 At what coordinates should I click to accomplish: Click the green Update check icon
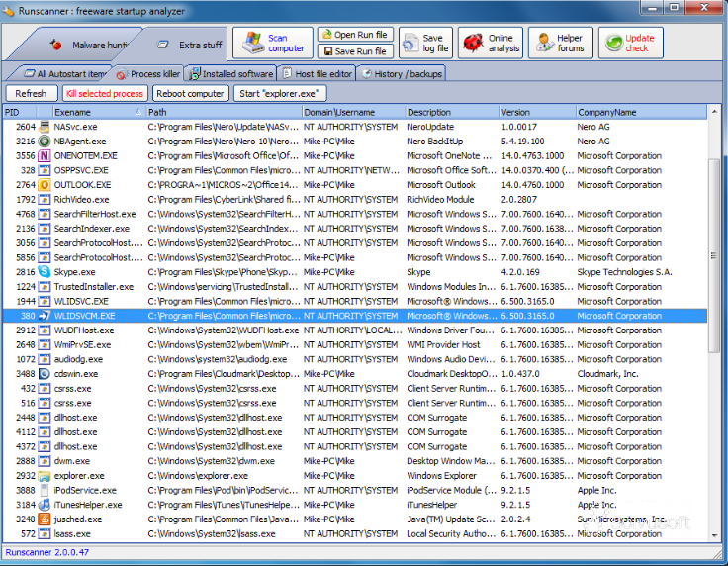(x=614, y=43)
